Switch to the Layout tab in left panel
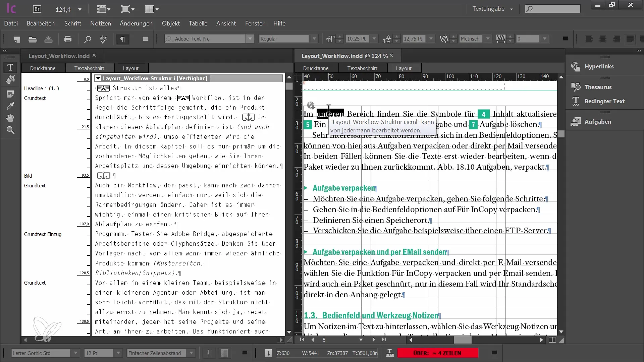Screen dimensions: 644x362 click(130, 68)
